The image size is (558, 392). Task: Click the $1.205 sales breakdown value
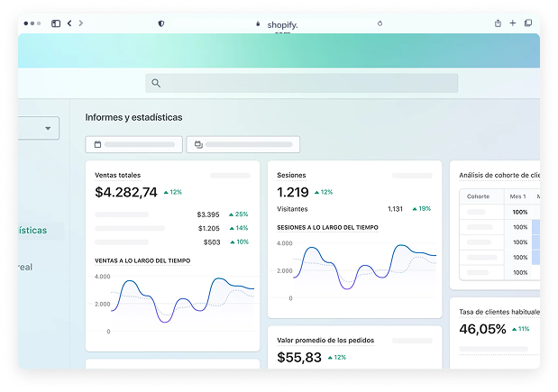[x=209, y=228]
